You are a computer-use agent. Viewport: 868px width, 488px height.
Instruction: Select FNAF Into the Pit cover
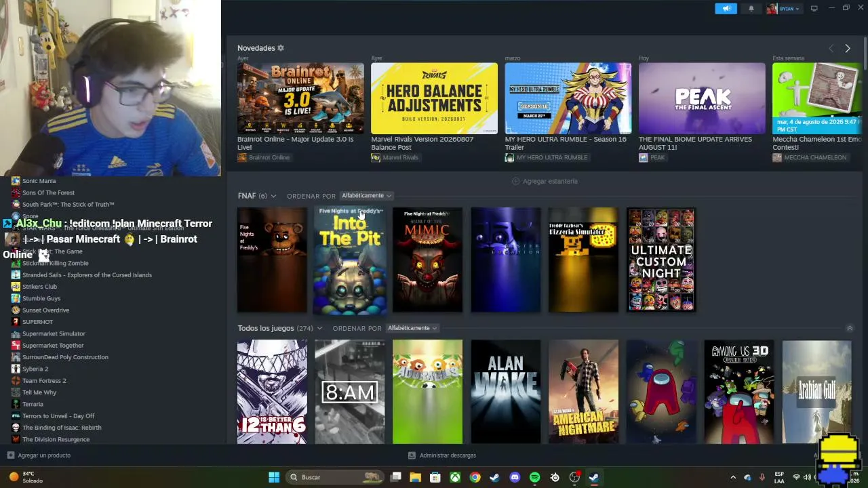(350, 260)
